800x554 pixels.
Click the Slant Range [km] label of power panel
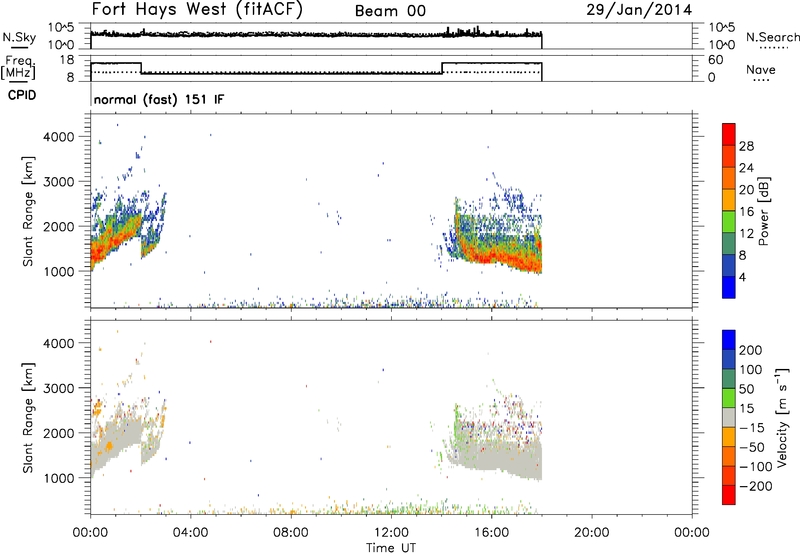(x=28, y=211)
